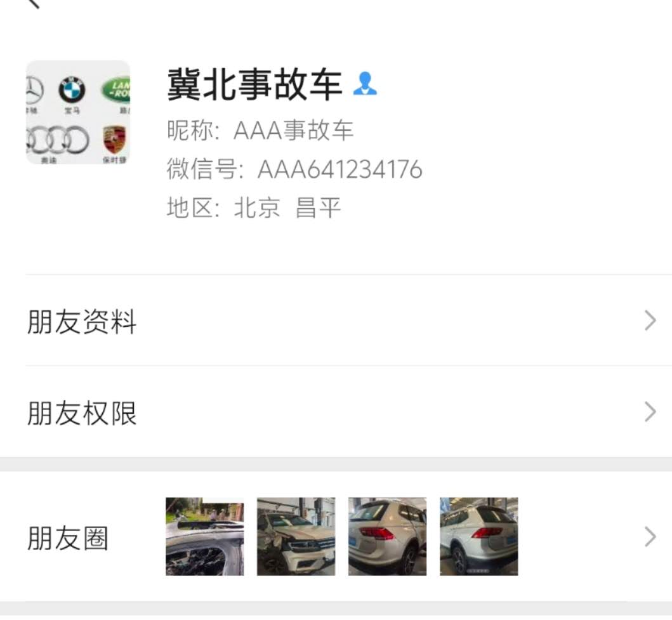Tap the WeChat ID AAA641234176
The height and width of the screenshot is (620, 672).
[340, 169]
